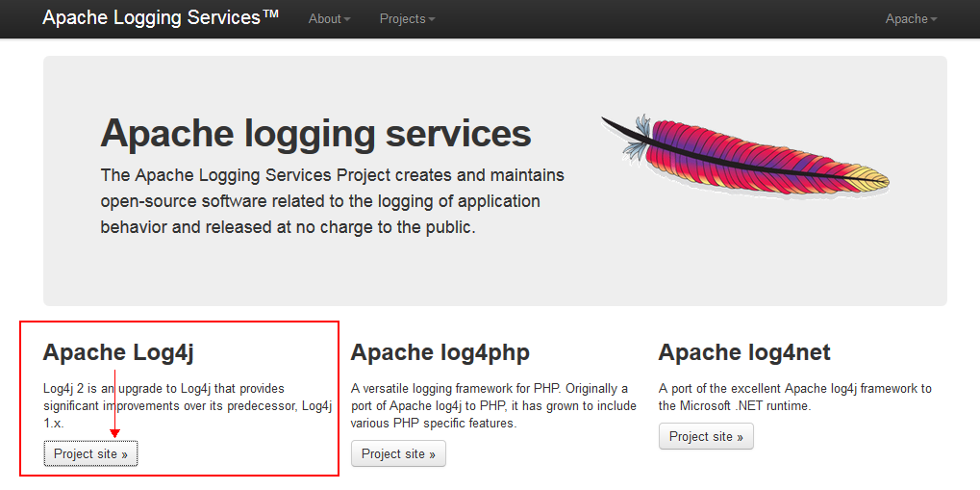This screenshot has width=980, height=490.
Task: Click the Microsoft .NET runtime description text
Action: coord(795,397)
